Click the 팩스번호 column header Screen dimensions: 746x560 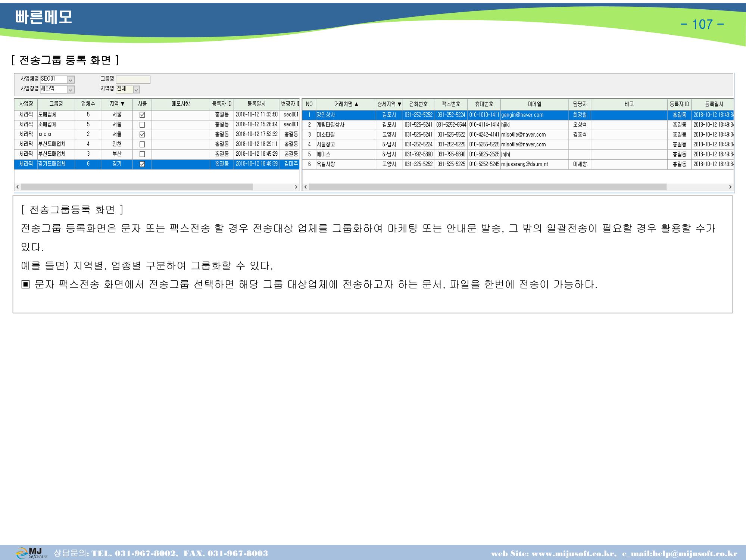(x=451, y=104)
